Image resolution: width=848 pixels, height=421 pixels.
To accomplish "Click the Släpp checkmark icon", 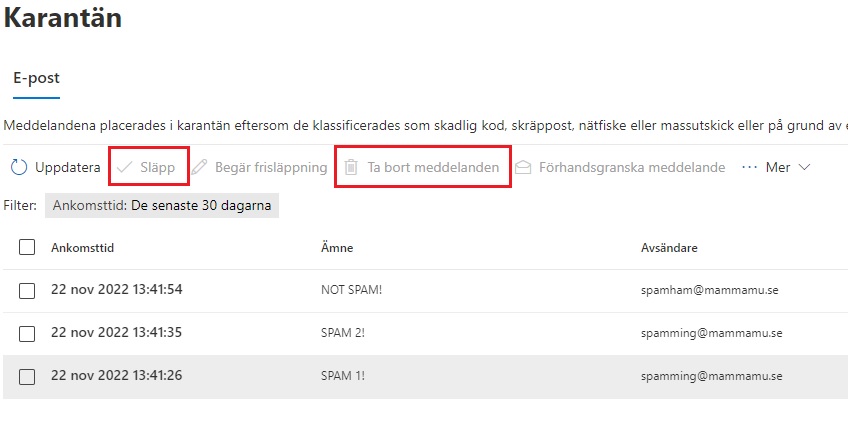I will [125, 167].
